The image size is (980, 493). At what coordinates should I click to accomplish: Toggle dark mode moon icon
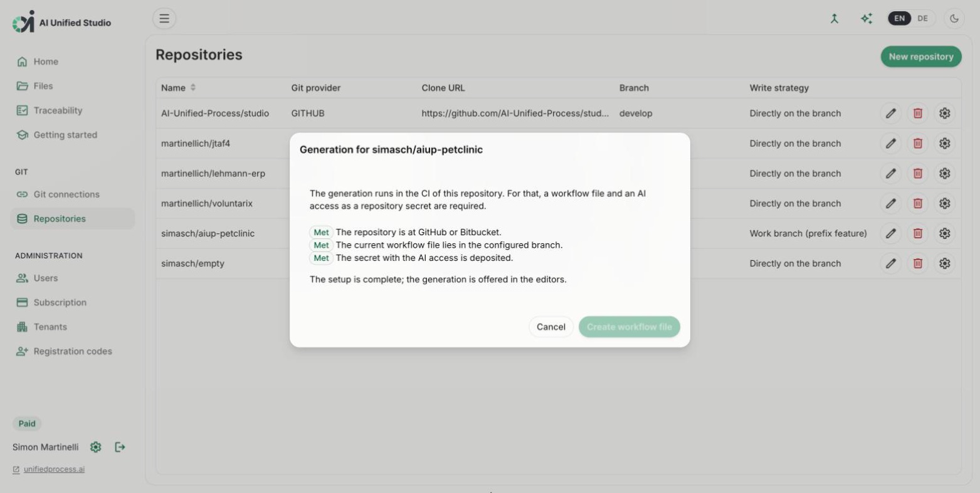coord(954,19)
